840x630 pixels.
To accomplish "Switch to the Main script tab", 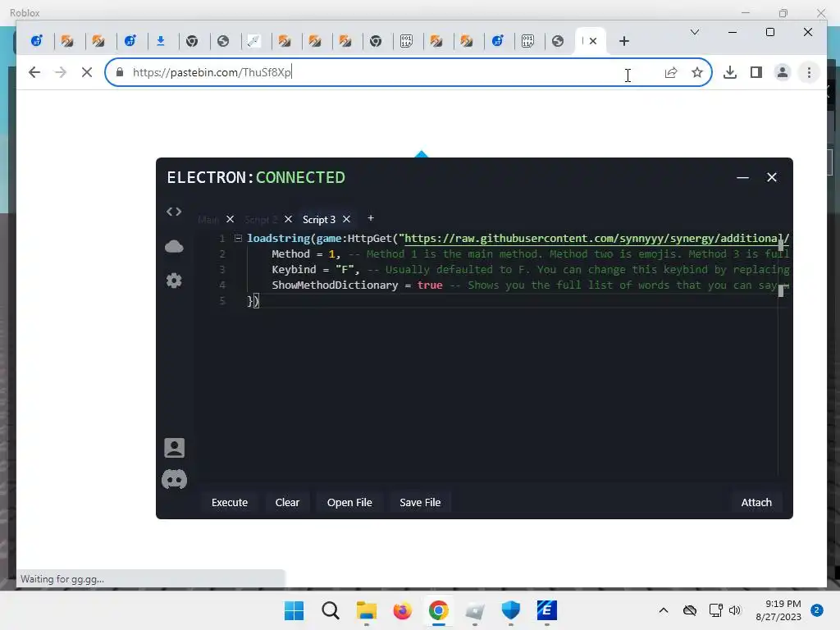I will (208, 220).
